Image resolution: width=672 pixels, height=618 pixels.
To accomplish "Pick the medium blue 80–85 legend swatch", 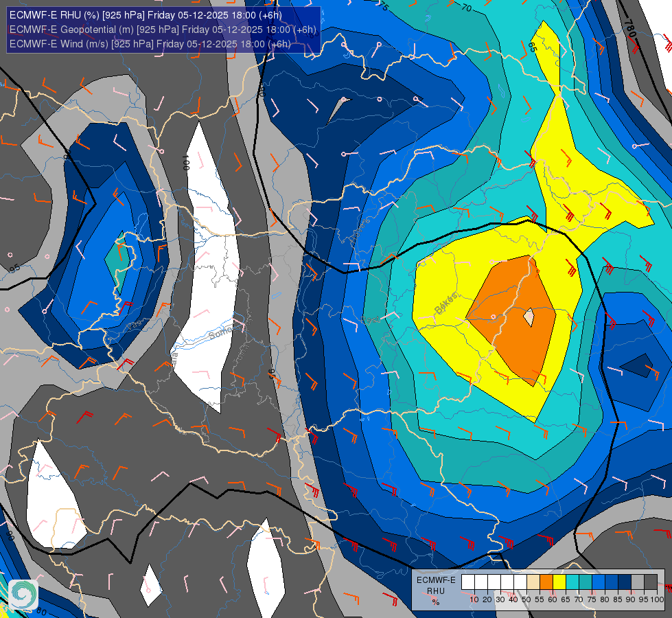I will point(612,582).
